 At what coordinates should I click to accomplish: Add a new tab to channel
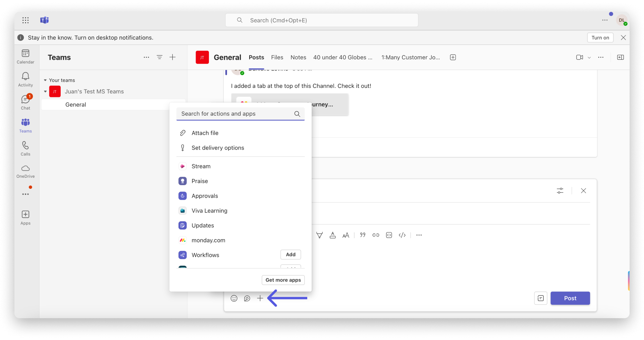(453, 57)
